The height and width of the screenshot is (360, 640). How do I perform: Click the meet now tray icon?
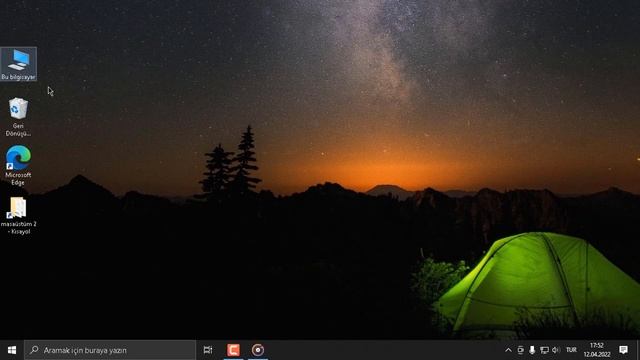point(520,350)
